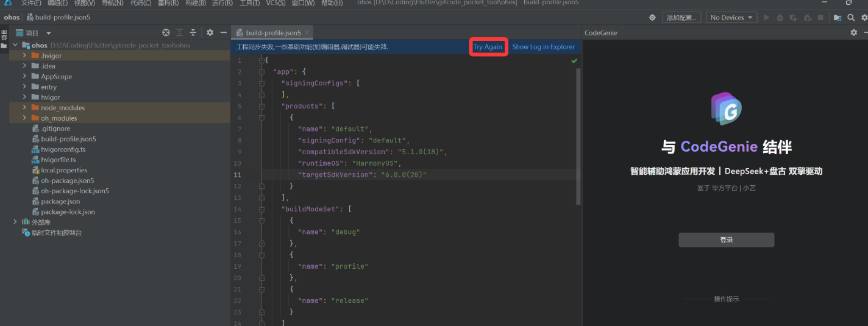This screenshot has width=868, height=326.
Task: Click the Stop square icon
Action: coord(820,18)
